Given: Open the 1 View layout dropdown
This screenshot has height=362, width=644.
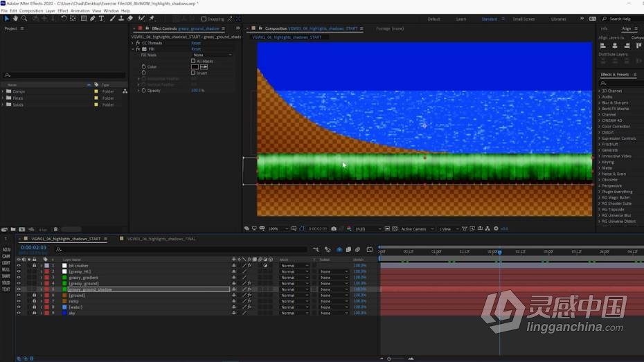Looking at the screenshot, I should tap(448, 228).
